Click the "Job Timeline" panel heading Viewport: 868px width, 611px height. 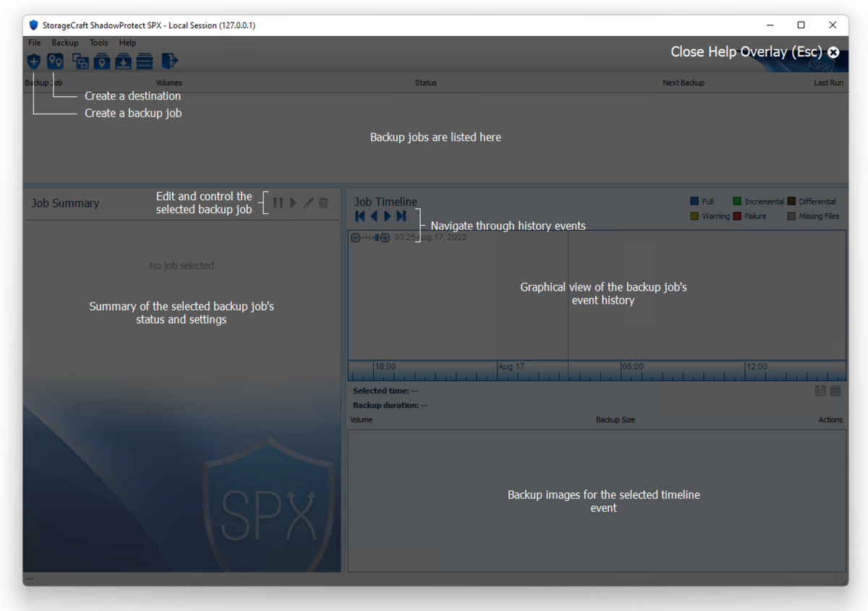pyautogui.click(x=386, y=202)
